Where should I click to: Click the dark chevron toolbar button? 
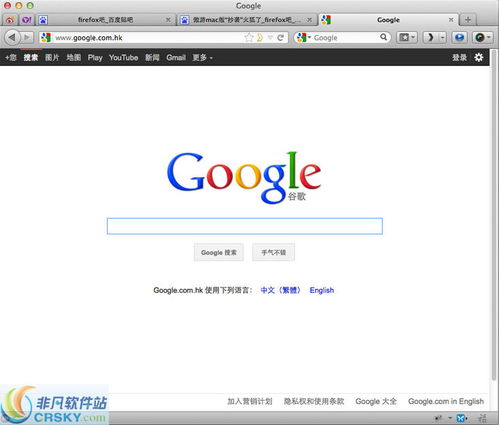coord(430,37)
